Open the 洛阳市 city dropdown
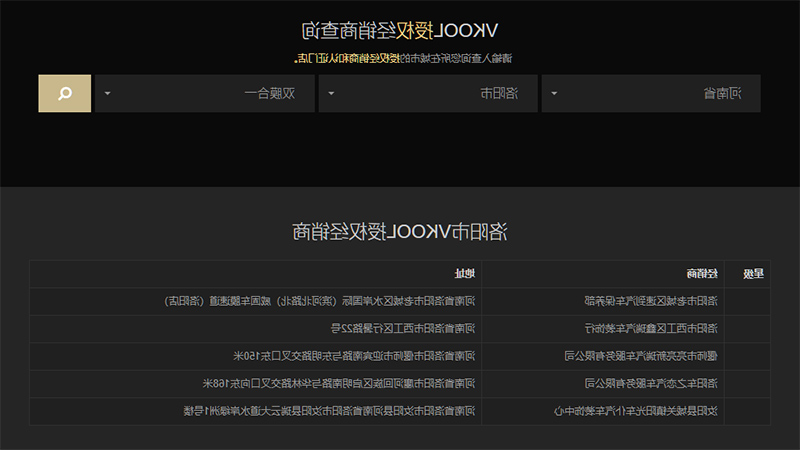The height and width of the screenshot is (450, 800). 428,93
